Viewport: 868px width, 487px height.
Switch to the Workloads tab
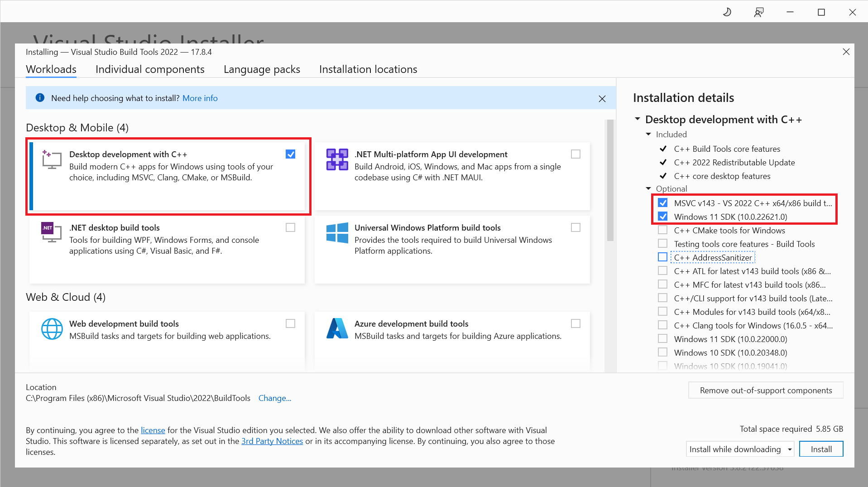click(x=51, y=69)
